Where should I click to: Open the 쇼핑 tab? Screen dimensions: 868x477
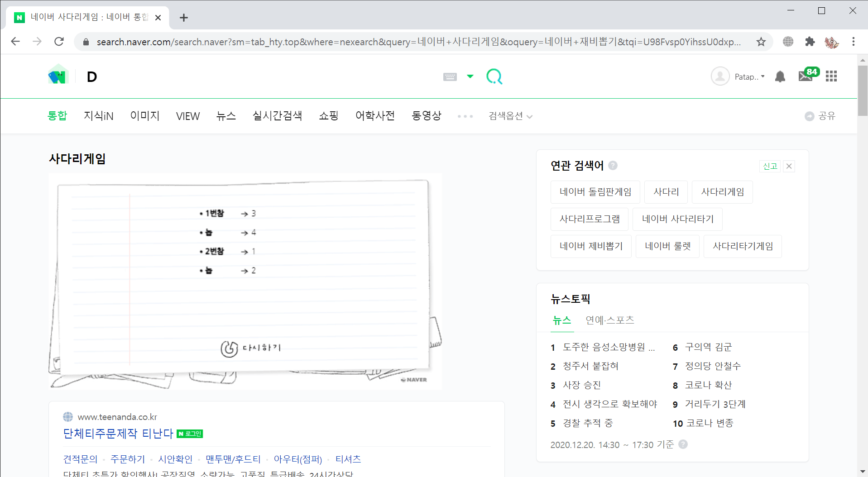(x=329, y=116)
